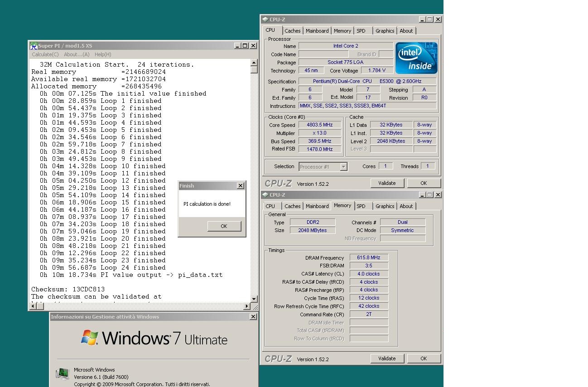Click the Level 2 cache value 2048 KBytes
588x387 pixels.
tap(391, 141)
